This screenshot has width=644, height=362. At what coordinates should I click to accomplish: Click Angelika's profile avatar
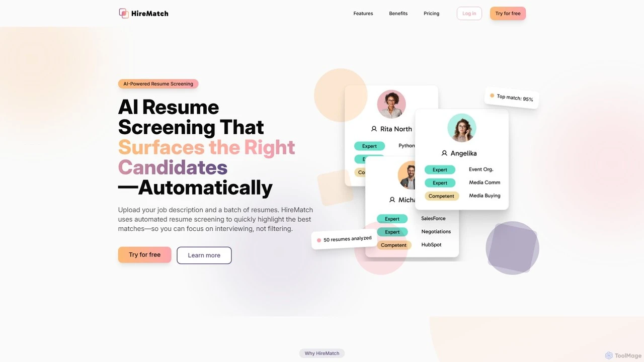(462, 128)
